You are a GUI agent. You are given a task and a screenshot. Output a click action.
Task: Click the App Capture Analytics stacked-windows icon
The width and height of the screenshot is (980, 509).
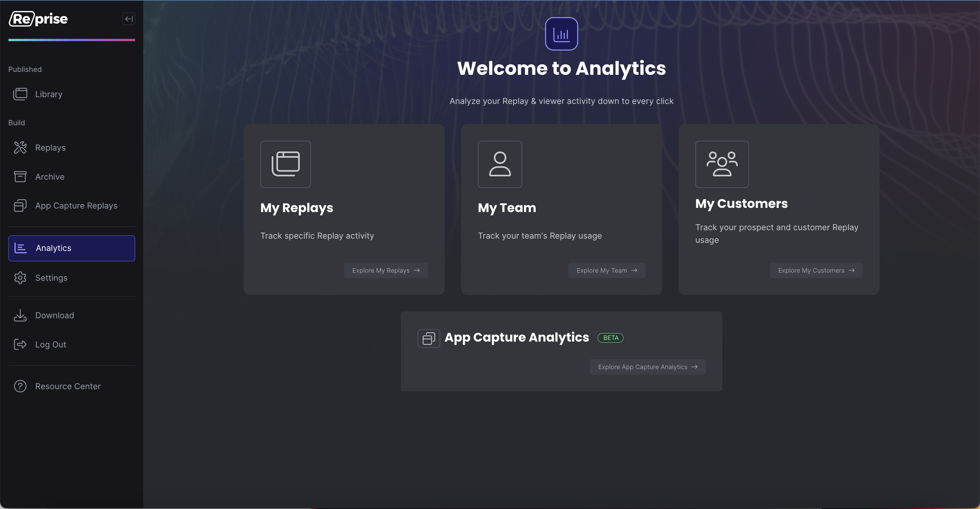pyautogui.click(x=429, y=338)
